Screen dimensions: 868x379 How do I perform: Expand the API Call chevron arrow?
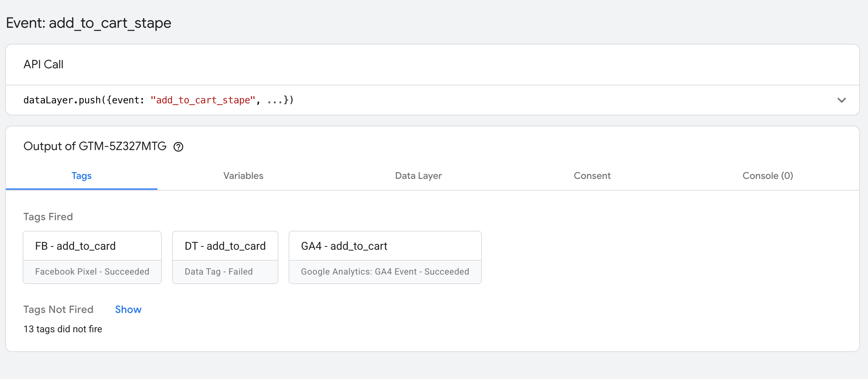(842, 100)
